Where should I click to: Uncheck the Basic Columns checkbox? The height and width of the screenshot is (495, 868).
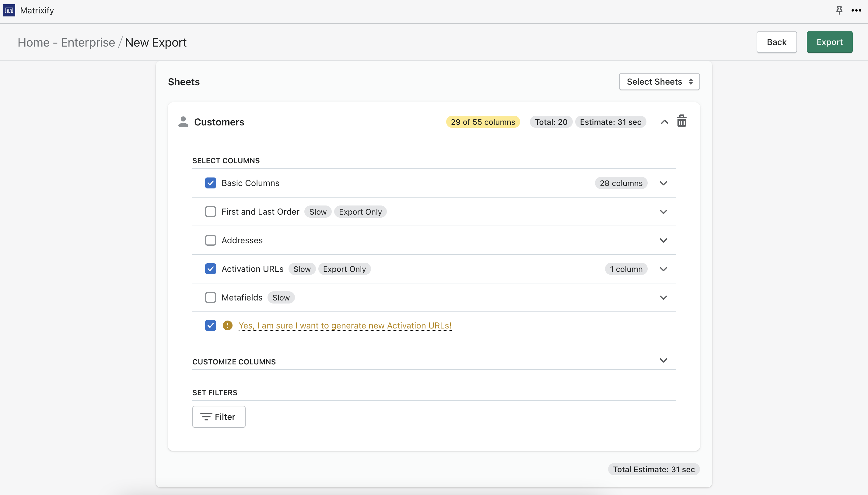[x=210, y=183]
